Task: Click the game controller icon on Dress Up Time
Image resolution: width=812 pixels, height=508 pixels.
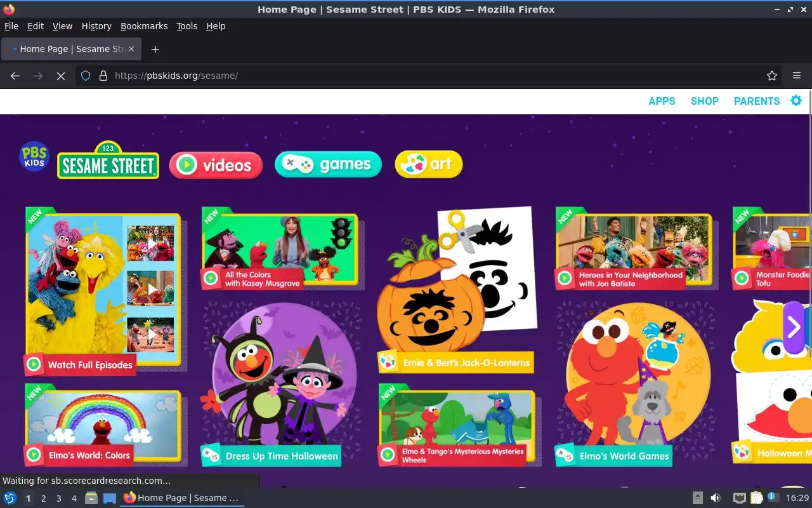Action: [x=211, y=455]
